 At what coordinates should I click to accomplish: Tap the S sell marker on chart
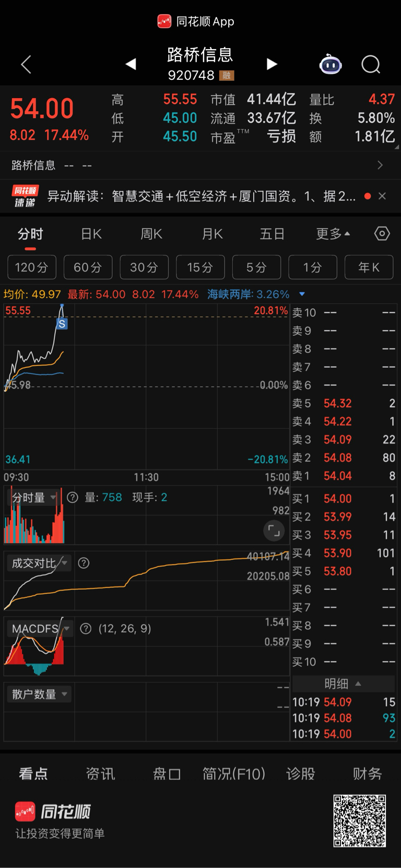point(62,324)
